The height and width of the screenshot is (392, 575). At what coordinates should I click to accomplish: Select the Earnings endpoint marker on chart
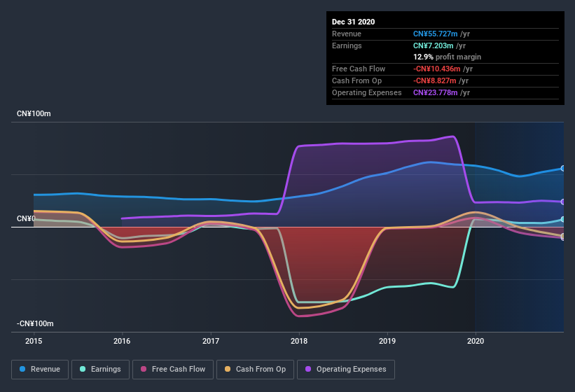click(563, 219)
